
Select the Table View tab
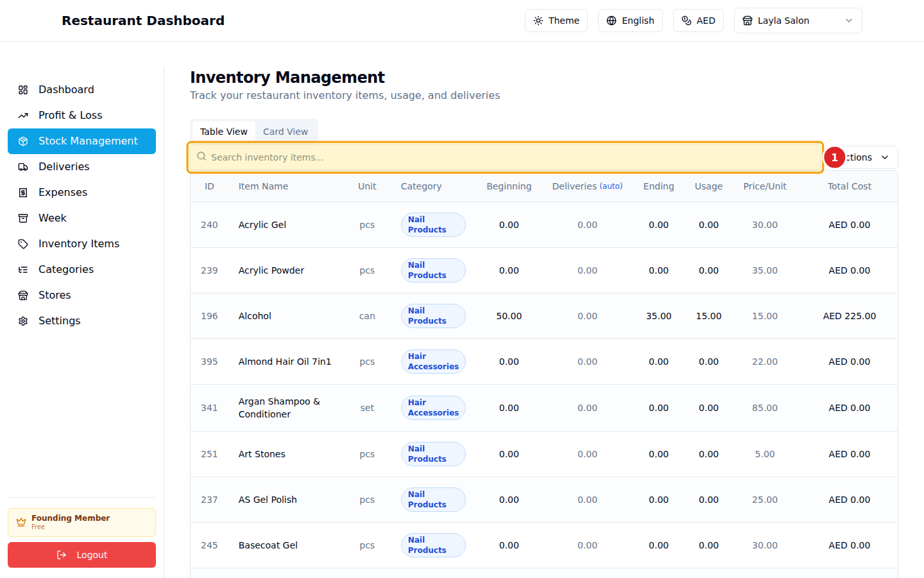[223, 132]
